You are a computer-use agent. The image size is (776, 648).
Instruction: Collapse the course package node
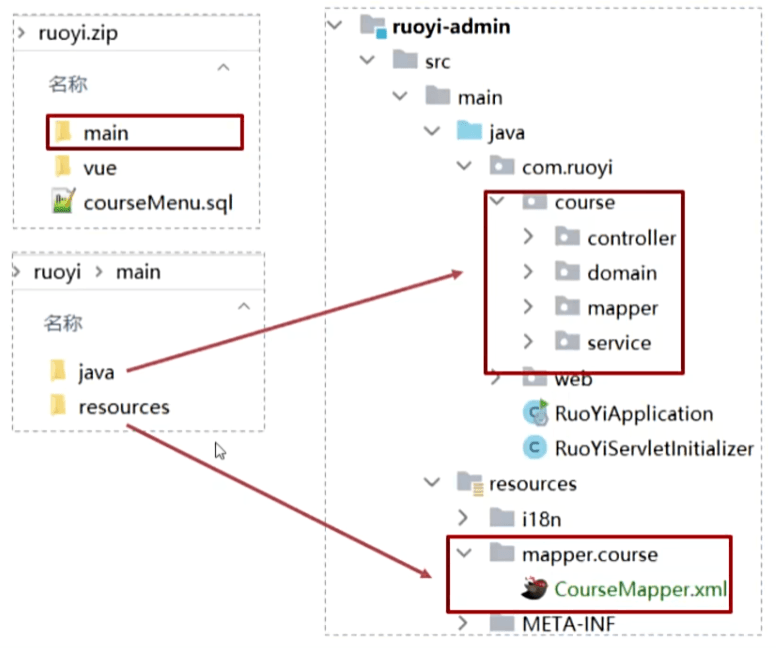tap(497, 201)
